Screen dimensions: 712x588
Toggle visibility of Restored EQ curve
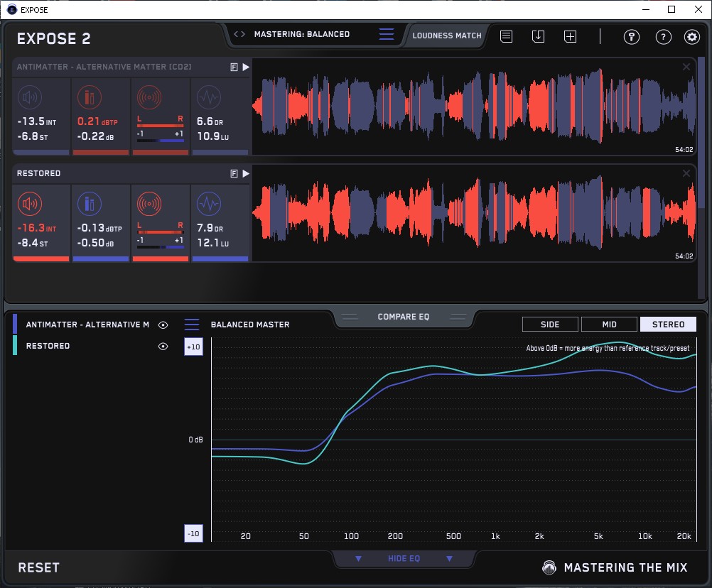click(x=163, y=346)
